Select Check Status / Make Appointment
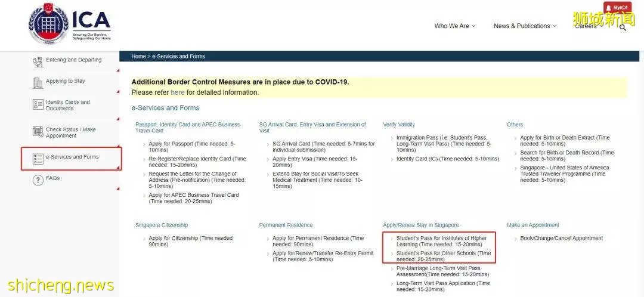Viewport: 644px width, 297px height. click(70, 132)
